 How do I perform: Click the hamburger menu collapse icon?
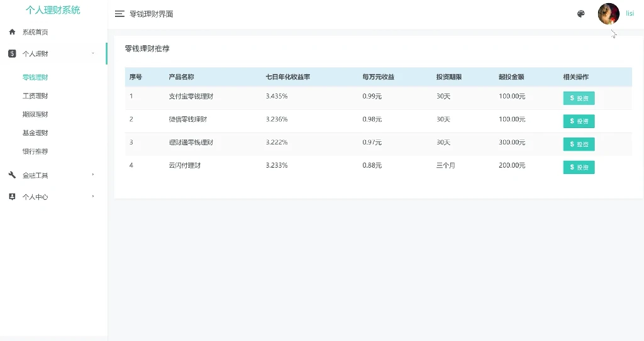click(x=119, y=14)
